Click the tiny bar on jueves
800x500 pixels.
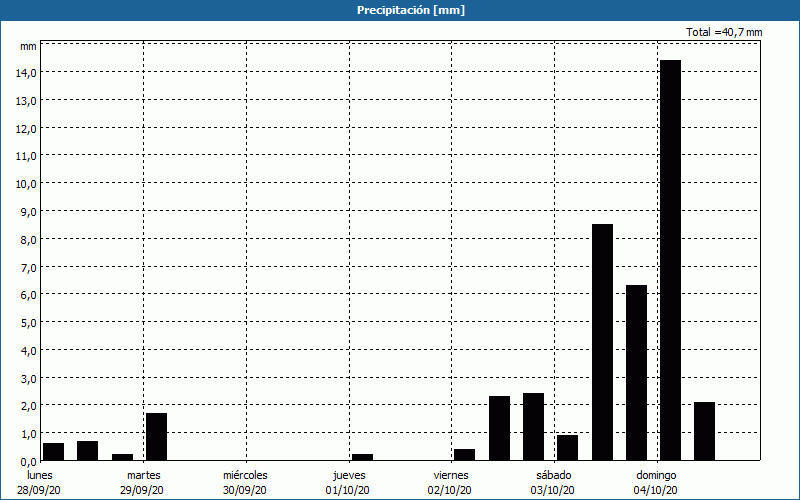pyautogui.click(x=363, y=457)
